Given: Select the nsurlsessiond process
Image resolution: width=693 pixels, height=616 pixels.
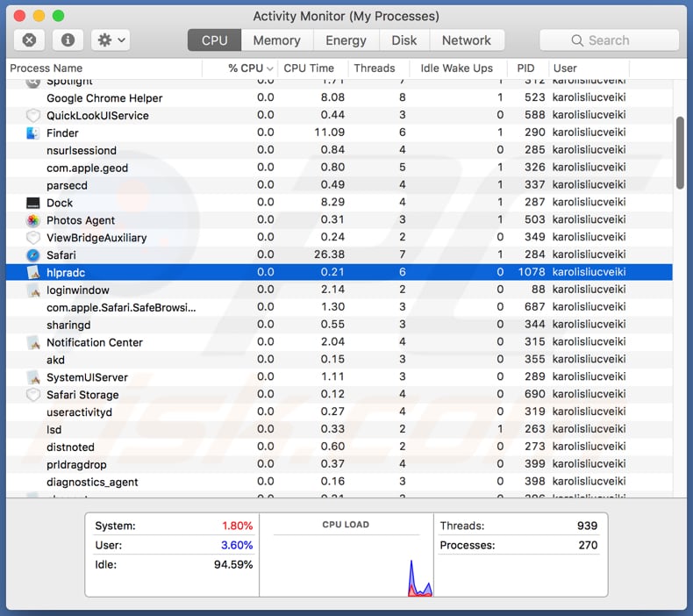Looking at the screenshot, I should [339, 150].
